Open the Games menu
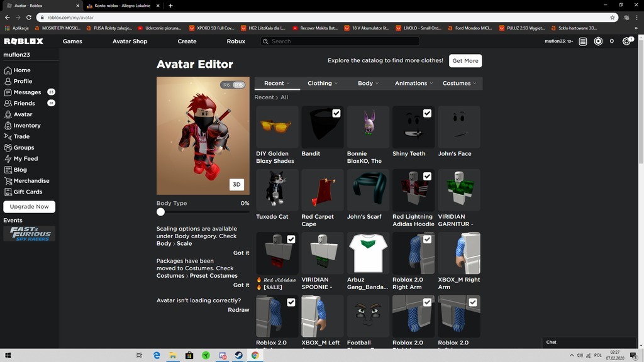Viewport: 644px width, 362px height. point(72,41)
